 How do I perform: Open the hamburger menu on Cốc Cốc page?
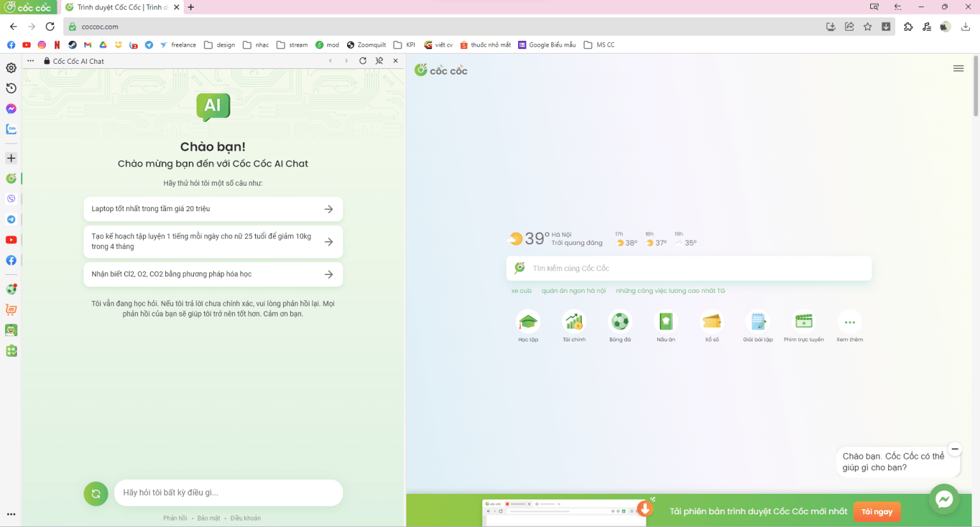pos(958,68)
